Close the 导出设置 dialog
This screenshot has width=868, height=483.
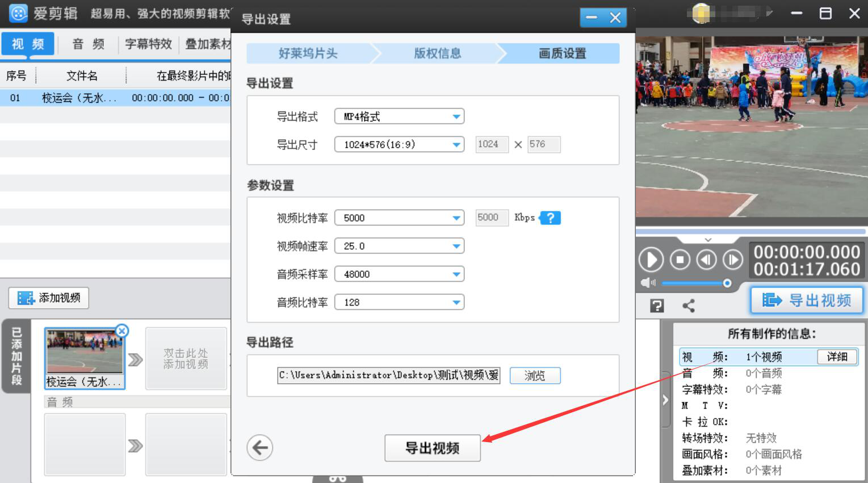click(615, 18)
